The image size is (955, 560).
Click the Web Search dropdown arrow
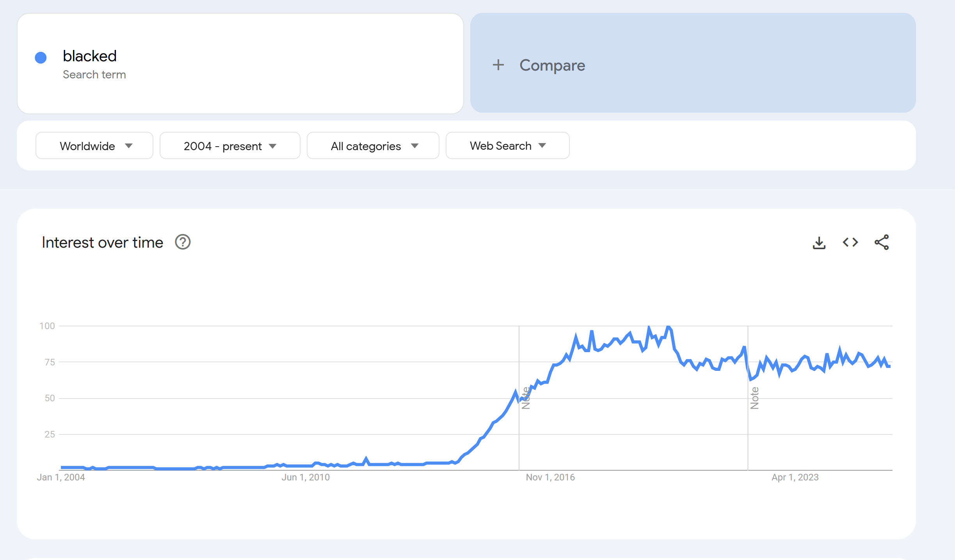(x=542, y=145)
